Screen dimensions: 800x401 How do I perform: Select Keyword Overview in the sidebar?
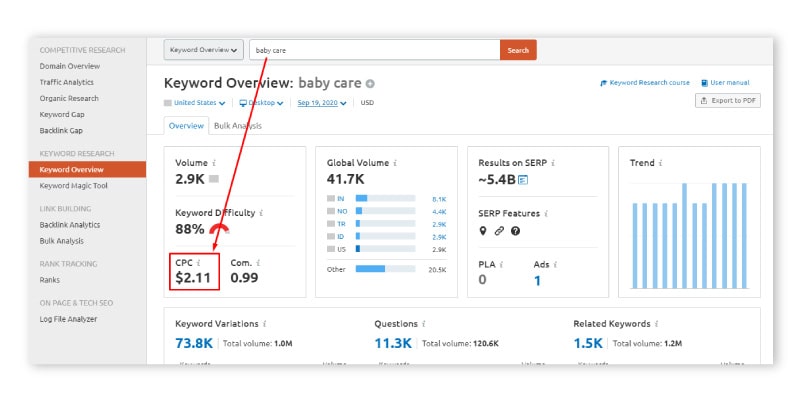(x=87, y=169)
